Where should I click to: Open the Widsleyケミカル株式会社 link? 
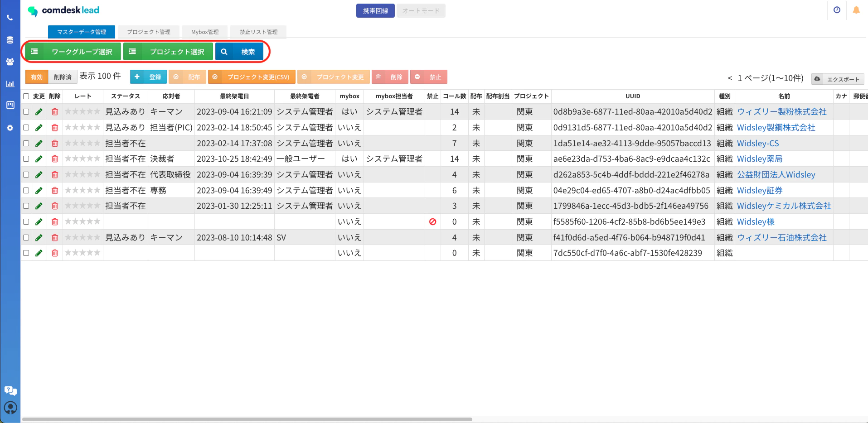pyautogui.click(x=784, y=206)
